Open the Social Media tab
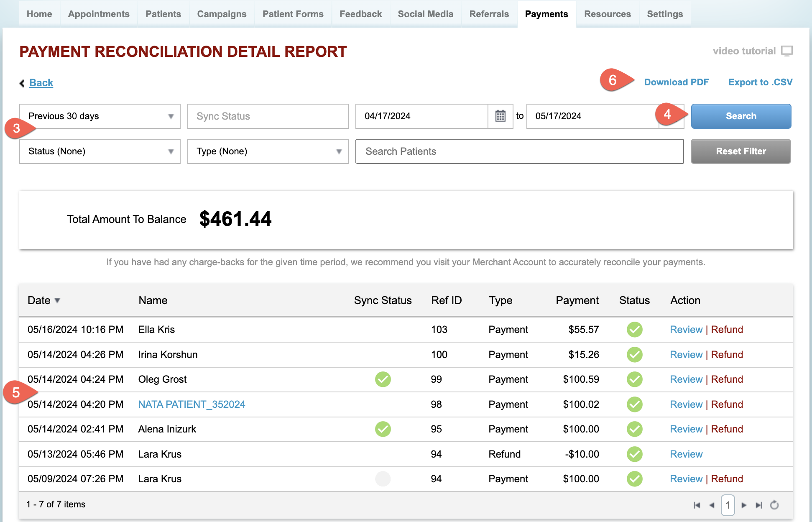 tap(425, 14)
